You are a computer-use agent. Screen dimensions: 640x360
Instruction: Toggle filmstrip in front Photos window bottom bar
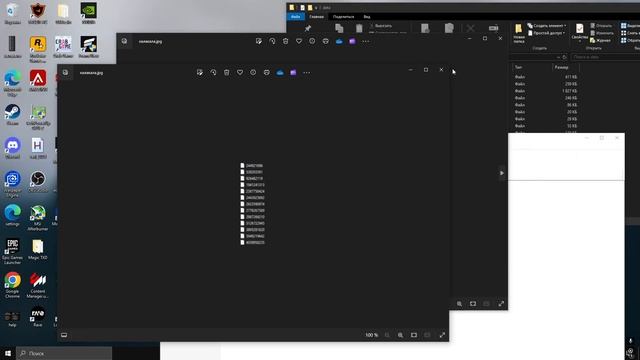click(x=64, y=335)
